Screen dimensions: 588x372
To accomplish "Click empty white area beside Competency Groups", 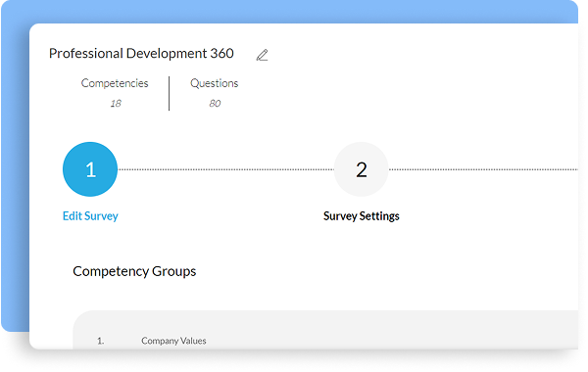I will [375, 271].
